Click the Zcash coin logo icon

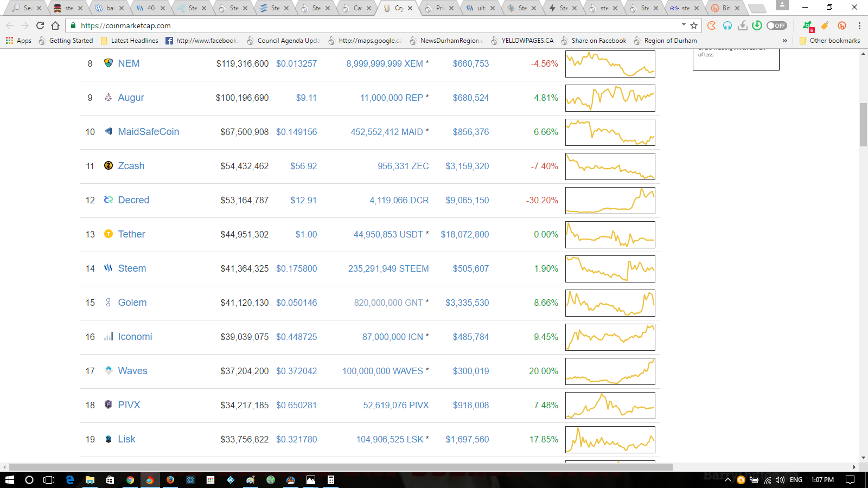pyautogui.click(x=108, y=165)
